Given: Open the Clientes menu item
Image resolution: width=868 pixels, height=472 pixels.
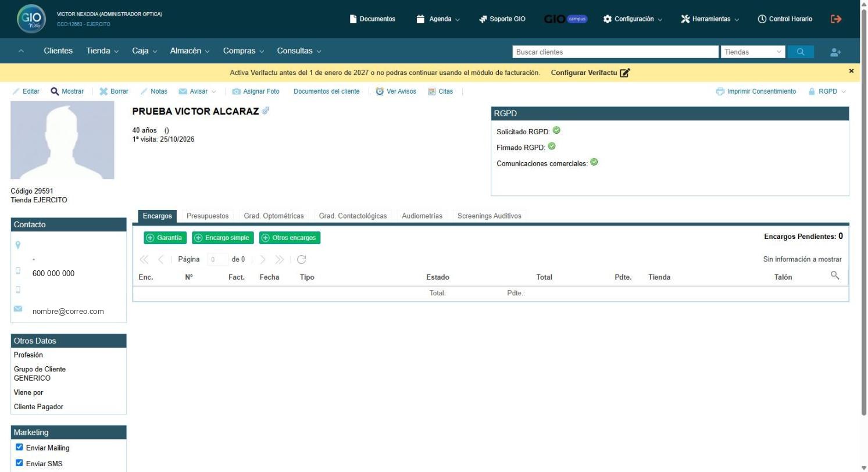Looking at the screenshot, I should (58, 51).
